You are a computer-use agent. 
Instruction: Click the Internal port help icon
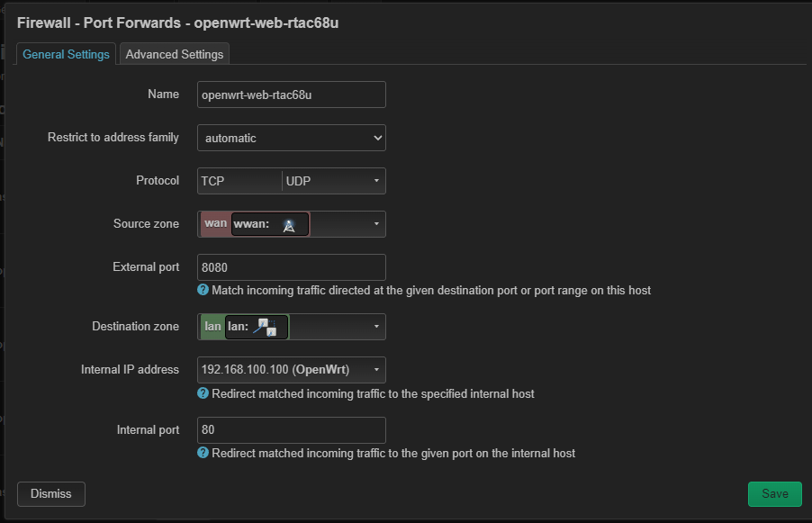coord(203,453)
